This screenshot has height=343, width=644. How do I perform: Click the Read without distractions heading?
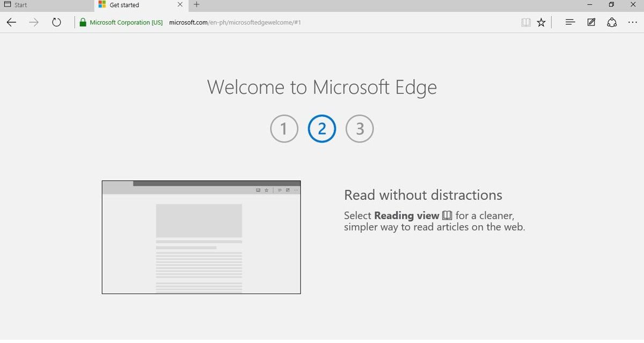(423, 195)
